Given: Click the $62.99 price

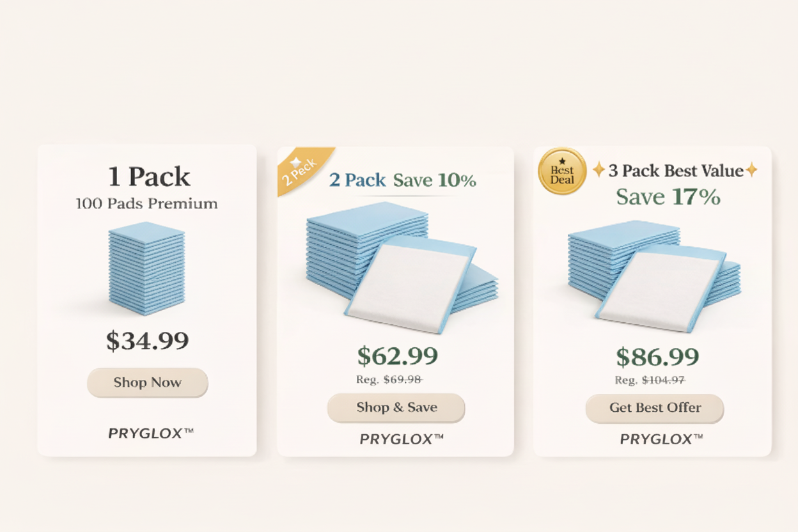Looking at the screenshot, I should point(397,356).
